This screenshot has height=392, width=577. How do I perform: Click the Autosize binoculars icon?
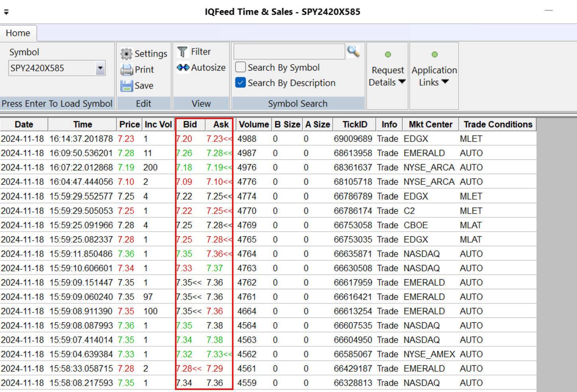pos(183,68)
